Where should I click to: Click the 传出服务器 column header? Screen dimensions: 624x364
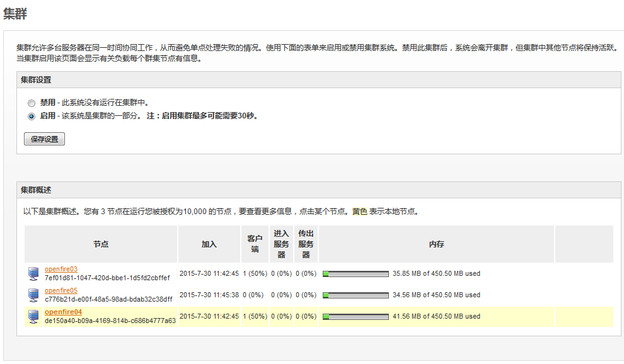click(305, 244)
